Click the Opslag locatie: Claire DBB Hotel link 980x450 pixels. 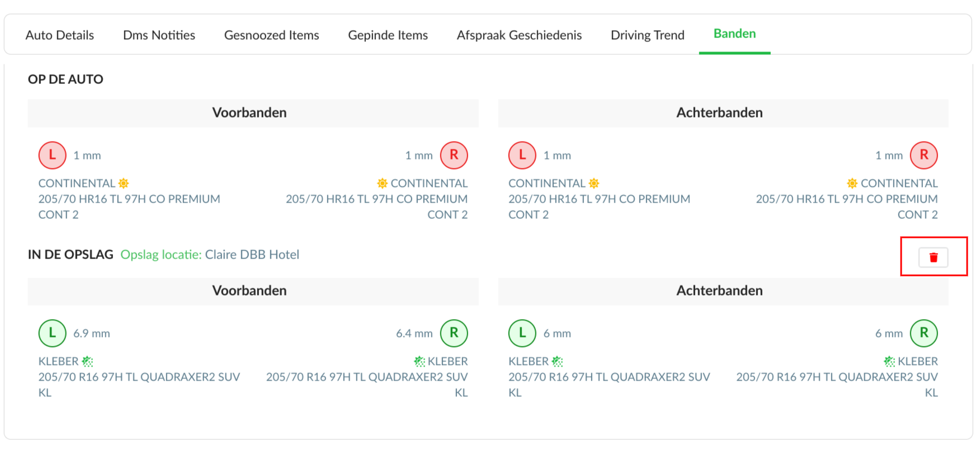pyautogui.click(x=210, y=255)
